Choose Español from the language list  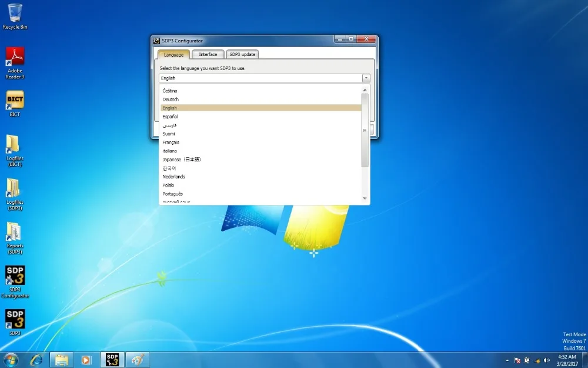(260, 117)
